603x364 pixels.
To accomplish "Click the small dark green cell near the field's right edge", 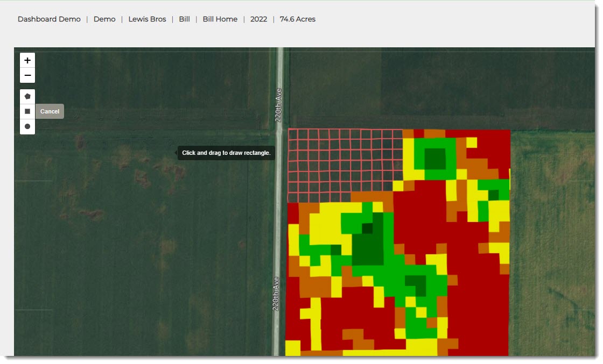I will point(493,195).
